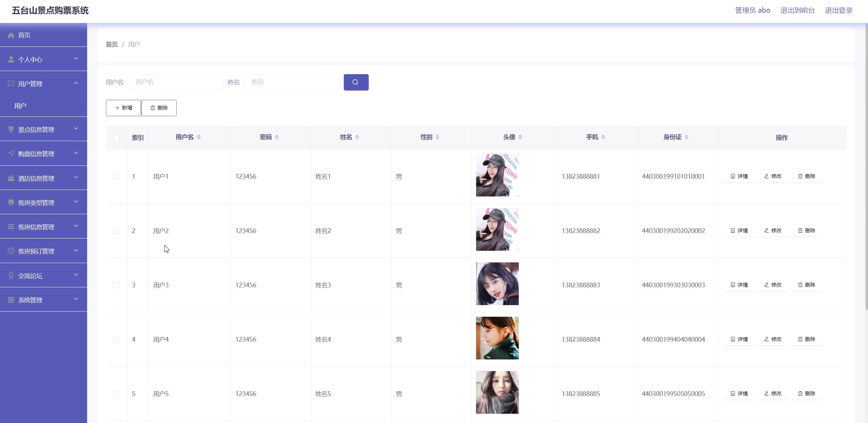Click sort arrows on 用户名 column
Image resolution: width=868 pixels, height=423 pixels.
(199, 137)
